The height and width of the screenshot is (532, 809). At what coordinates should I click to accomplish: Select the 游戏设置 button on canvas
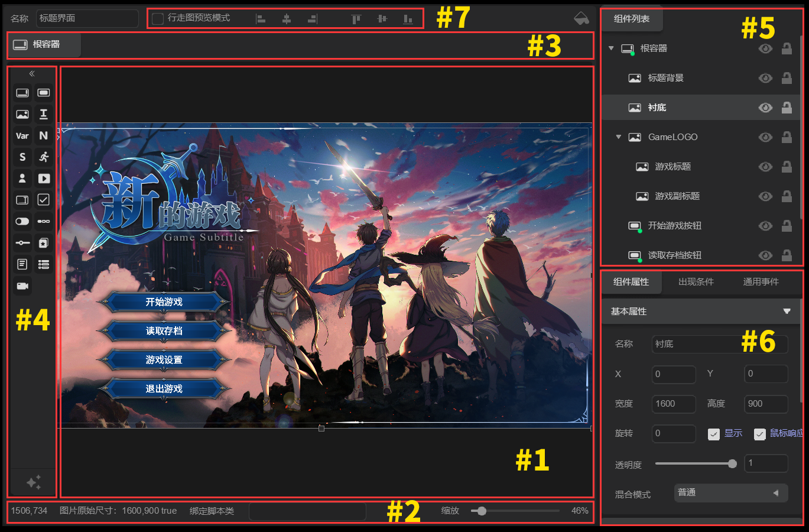164,360
